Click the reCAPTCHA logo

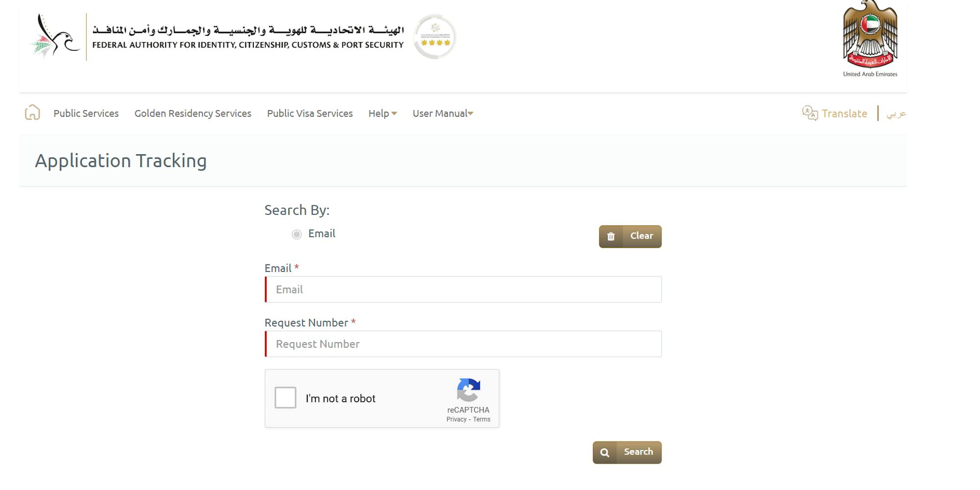(x=468, y=390)
